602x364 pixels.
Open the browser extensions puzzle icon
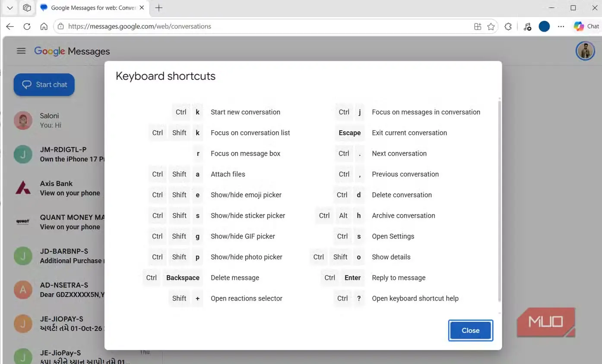tap(508, 26)
